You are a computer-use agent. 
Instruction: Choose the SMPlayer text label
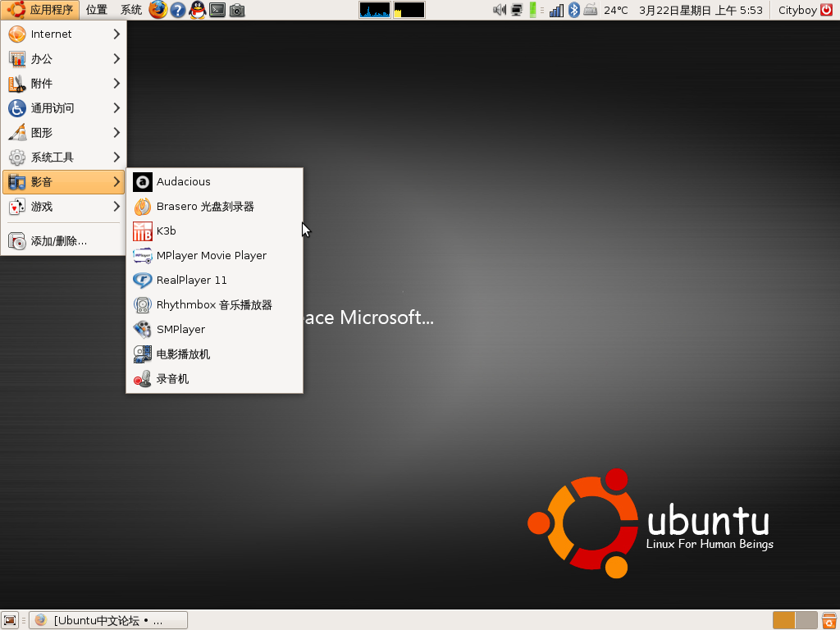[x=180, y=330]
